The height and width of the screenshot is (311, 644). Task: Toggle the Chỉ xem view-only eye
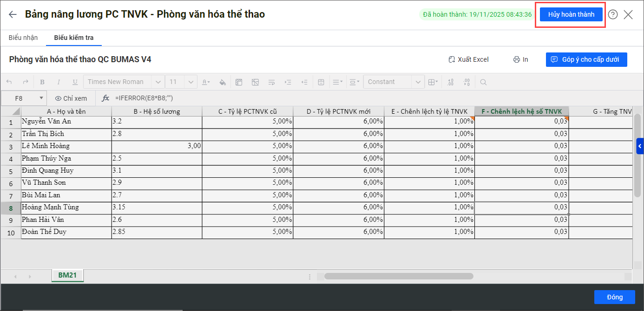point(71,98)
